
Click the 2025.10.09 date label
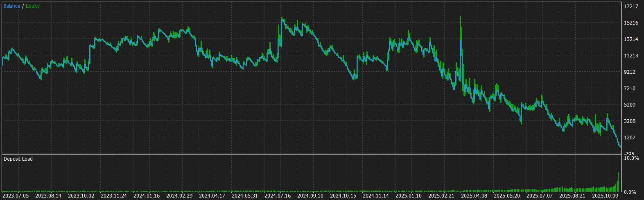tap(605, 196)
